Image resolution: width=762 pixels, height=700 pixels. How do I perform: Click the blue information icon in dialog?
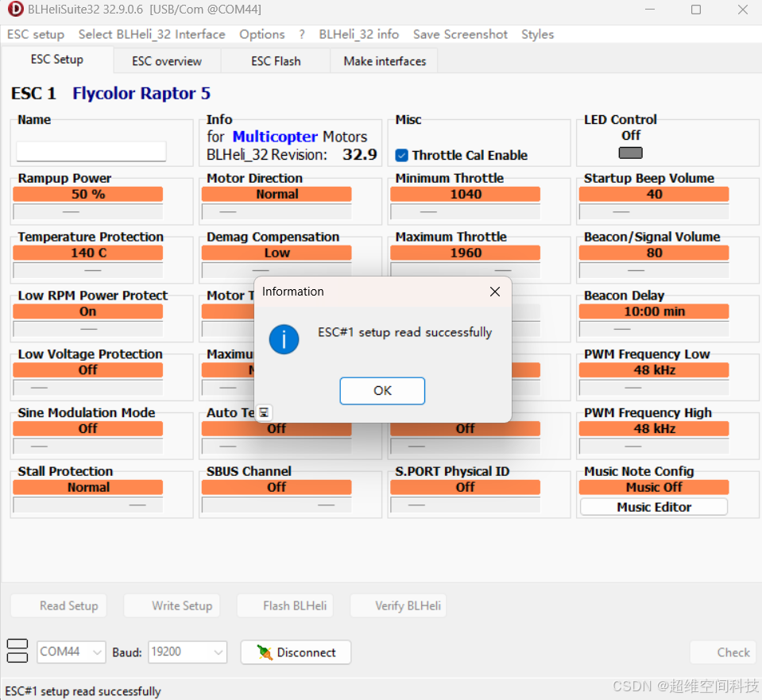pos(284,338)
